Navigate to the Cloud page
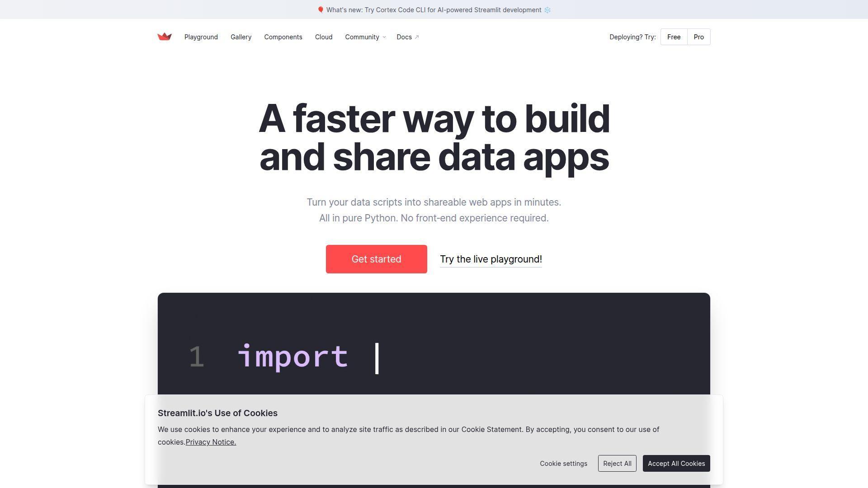This screenshot has width=868, height=488. tap(324, 37)
